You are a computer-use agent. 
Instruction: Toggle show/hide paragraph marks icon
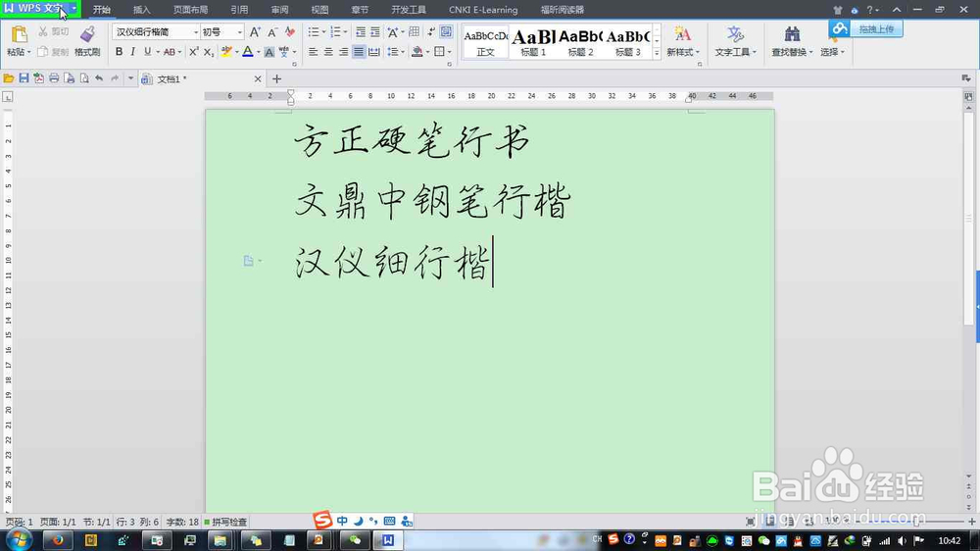pos(431,32)
